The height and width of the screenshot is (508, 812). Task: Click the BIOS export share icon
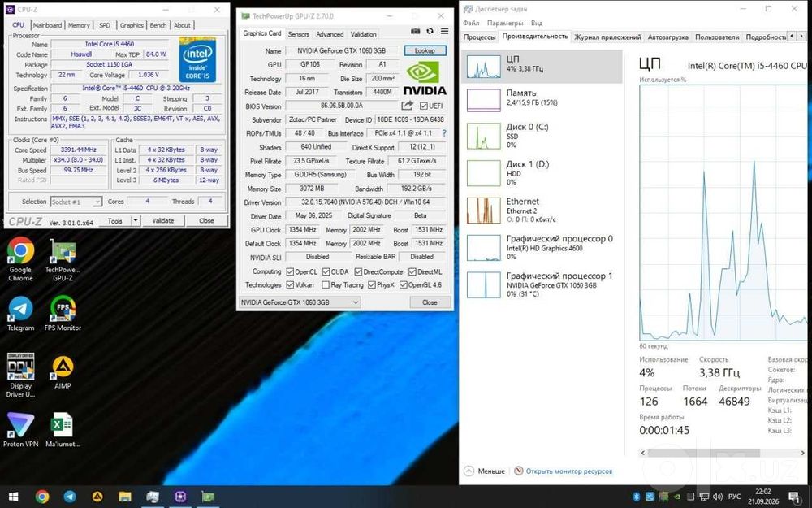coord(408,106)
